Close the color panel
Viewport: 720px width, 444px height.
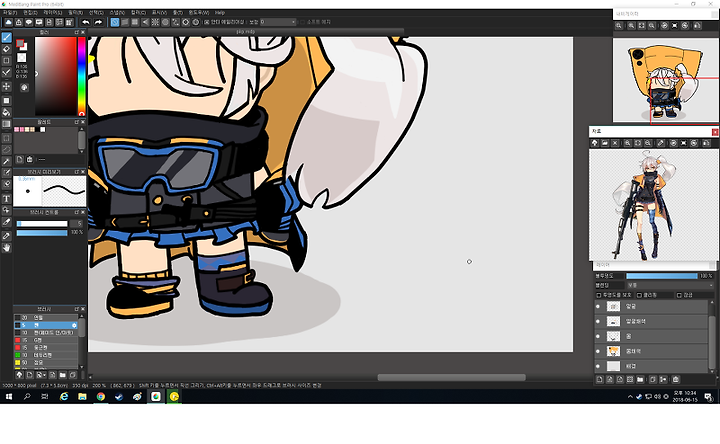(x=83, y=33)
